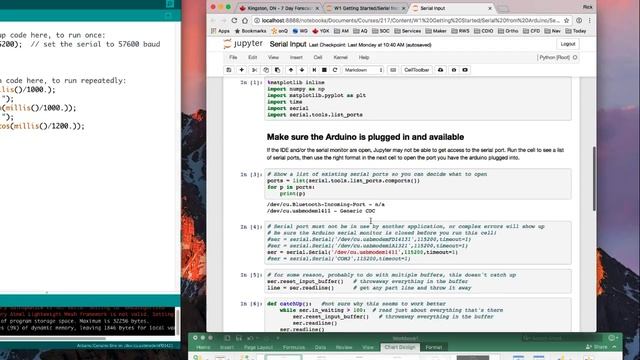Move the selected cell up
The image size is (640, 360).
pos(291,70)
